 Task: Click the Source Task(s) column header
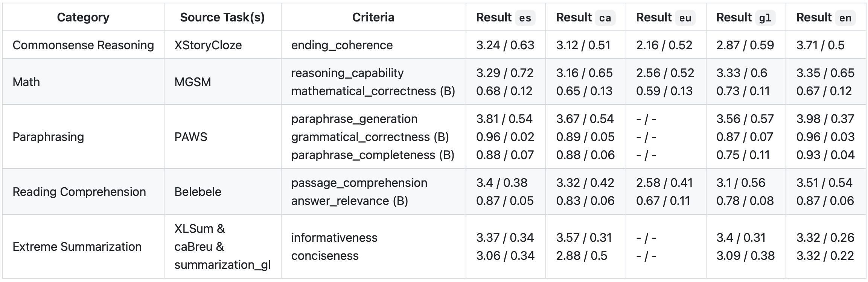(222, 17)
